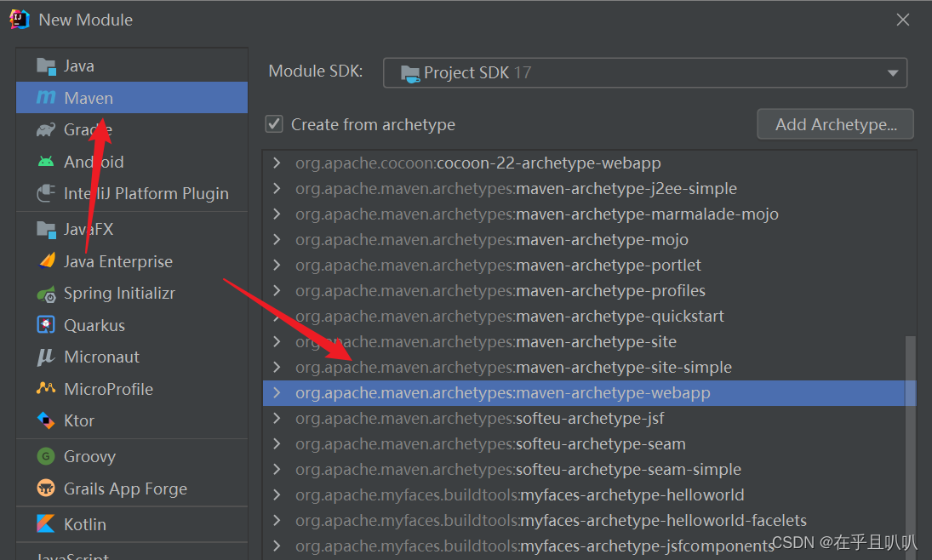
Task: Click the Groovy green G icon
Action: click(x=46, y=456)
